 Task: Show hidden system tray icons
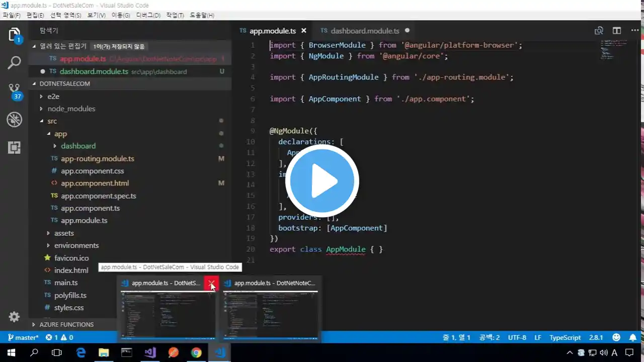click(x=570, y=352)
